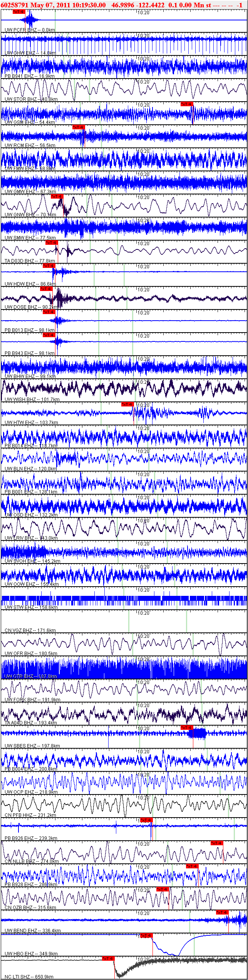
Task: Click the red pick marker on UW PCFR trace
Action: [x=19, y=12]
